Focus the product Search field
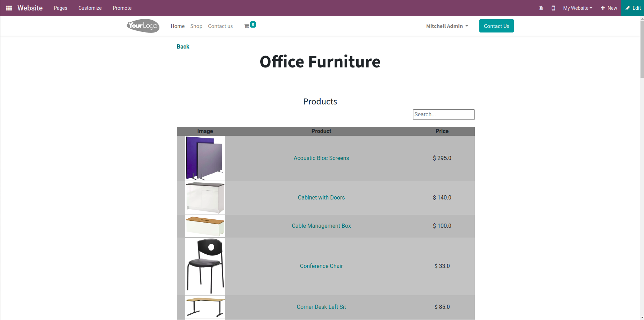The image size is (644, 320). click(x=443, y=115)
